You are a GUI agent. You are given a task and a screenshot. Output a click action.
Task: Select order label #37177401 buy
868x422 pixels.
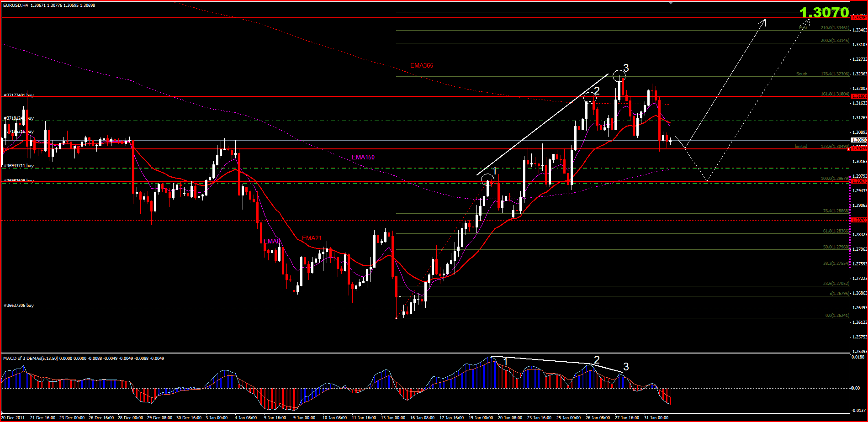click(x=19, y=95)
